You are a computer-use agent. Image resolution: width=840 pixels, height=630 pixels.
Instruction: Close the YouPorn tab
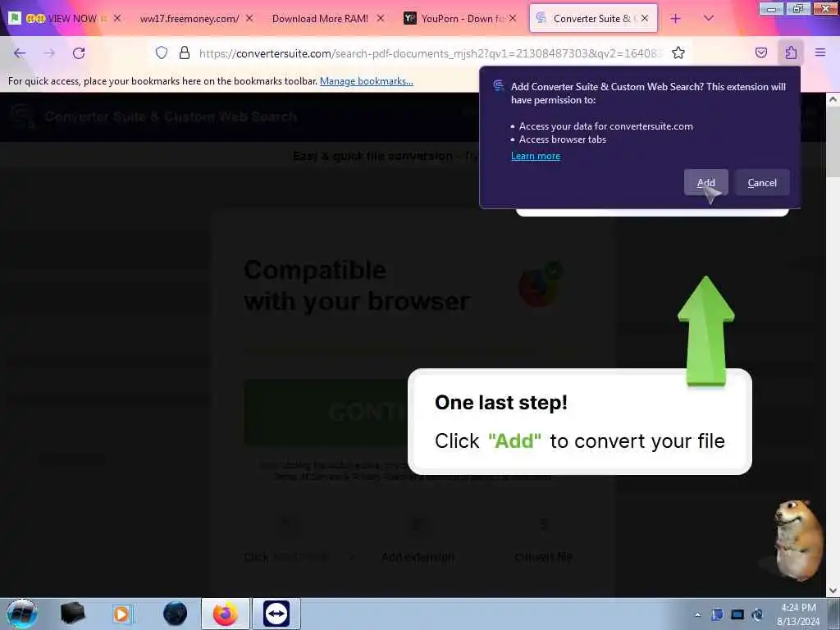513,18
